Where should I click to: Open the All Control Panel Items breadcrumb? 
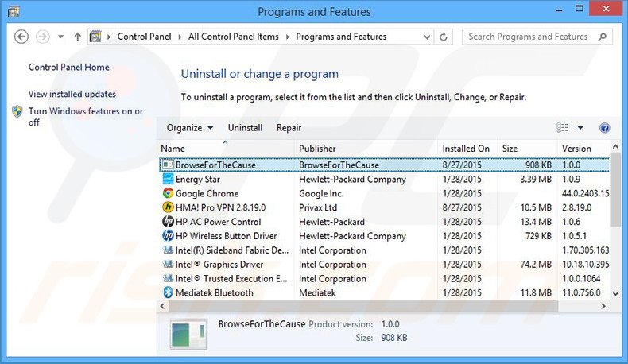(234, 37)
